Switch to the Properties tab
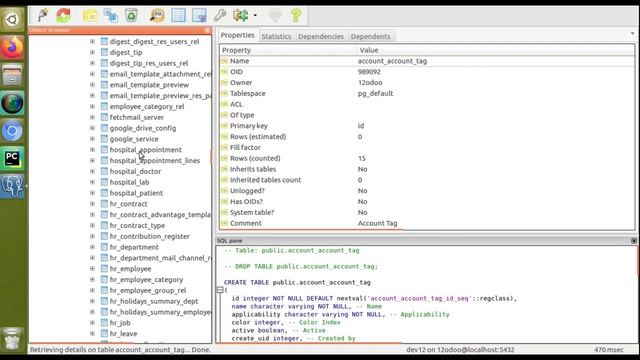The width and height of the screenshot is (640, 360). coord(238,36)
